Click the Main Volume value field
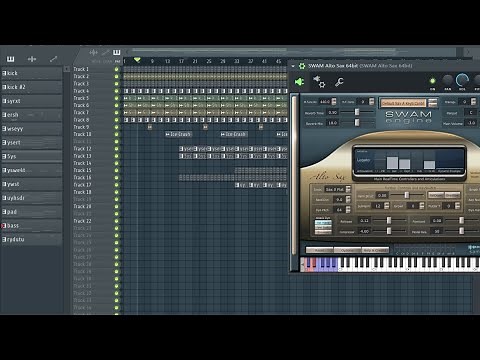Viewport: 480px width, 360px height. click(x=471, y=123)
